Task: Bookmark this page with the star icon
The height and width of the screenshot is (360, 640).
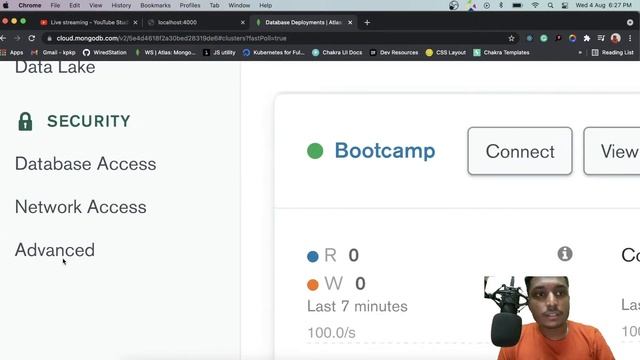Action: pos(511,38)
